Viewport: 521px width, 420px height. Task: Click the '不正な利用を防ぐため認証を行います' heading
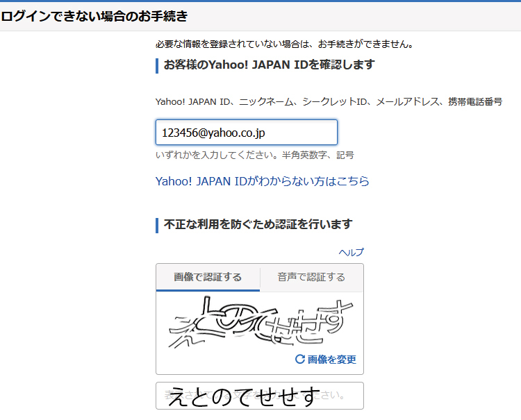point(258,224)
